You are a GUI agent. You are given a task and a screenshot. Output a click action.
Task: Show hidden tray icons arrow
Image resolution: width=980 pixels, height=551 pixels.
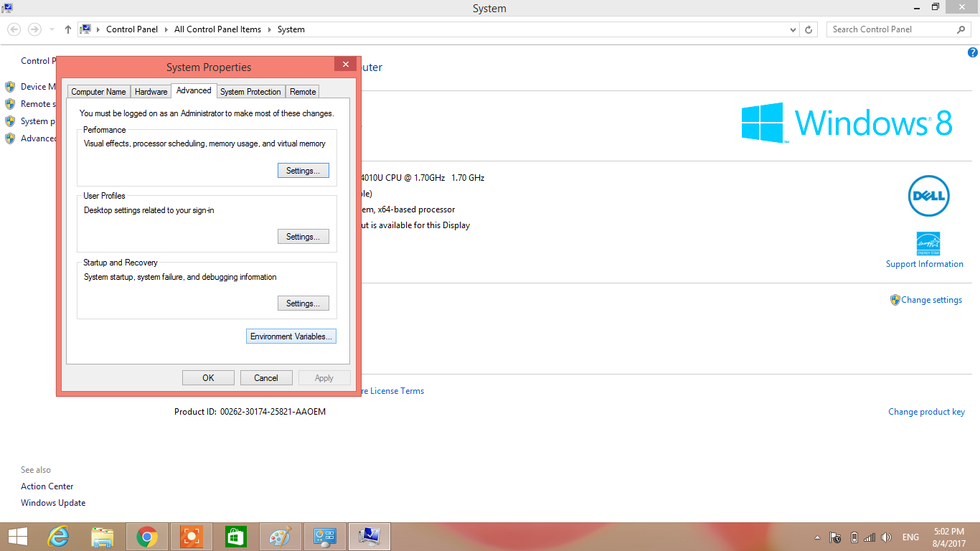(817, 537)
